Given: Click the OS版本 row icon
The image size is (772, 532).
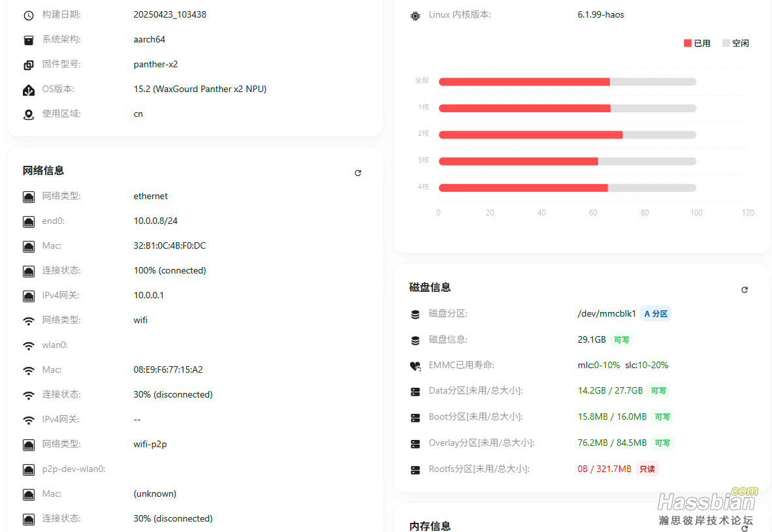Looking at the screenshot, I should 29,89.
